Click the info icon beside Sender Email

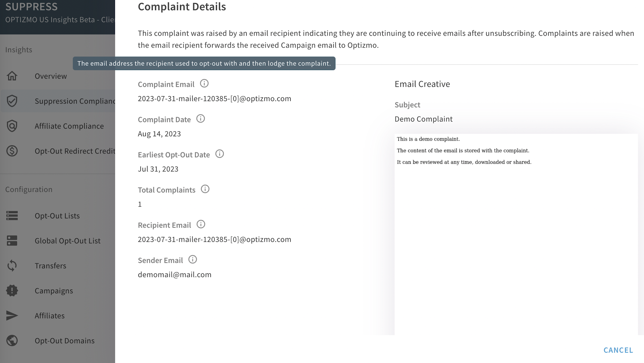pyautogui.click(x=193, y=260)
